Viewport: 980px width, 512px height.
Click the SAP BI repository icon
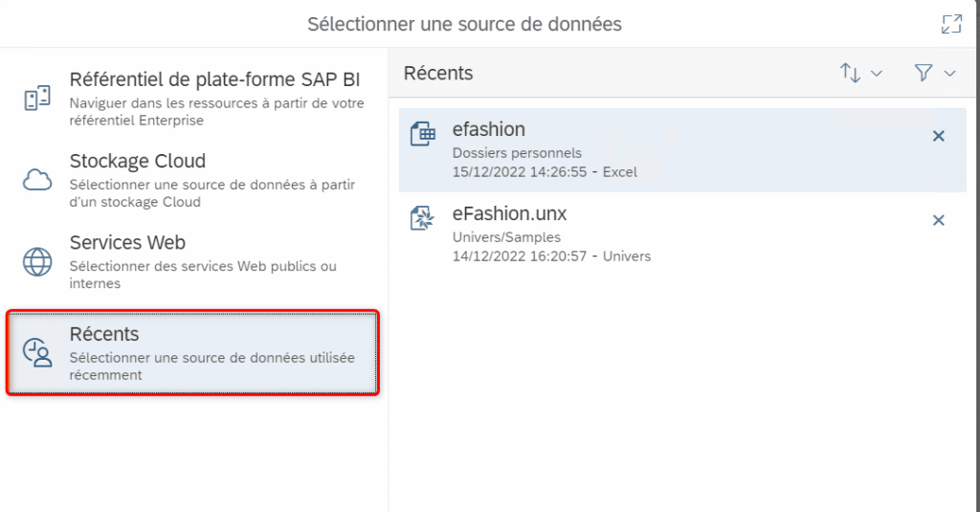[x=37, y=99]
